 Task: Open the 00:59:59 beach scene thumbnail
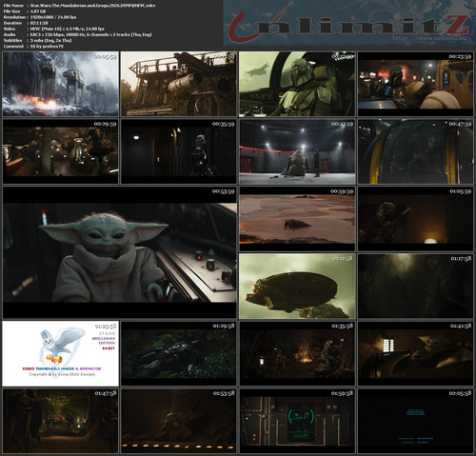pyautogui.click(x=297, y=219)
